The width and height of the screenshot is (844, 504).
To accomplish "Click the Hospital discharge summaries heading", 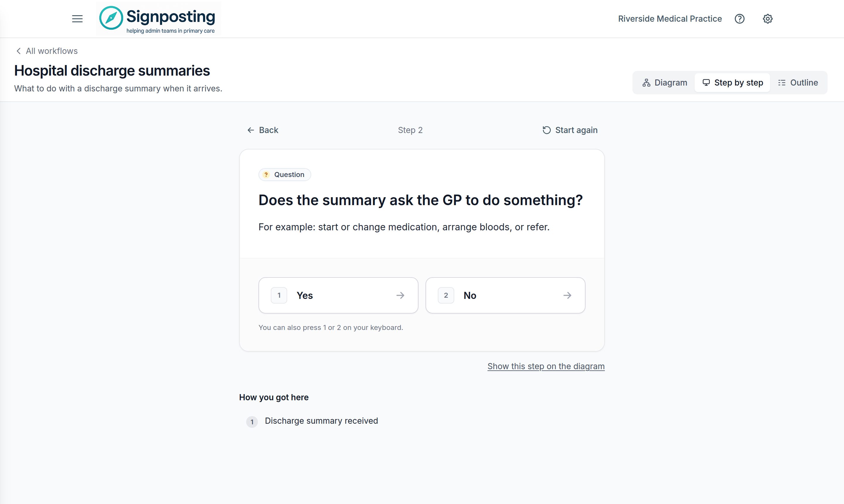I will 112,71.
